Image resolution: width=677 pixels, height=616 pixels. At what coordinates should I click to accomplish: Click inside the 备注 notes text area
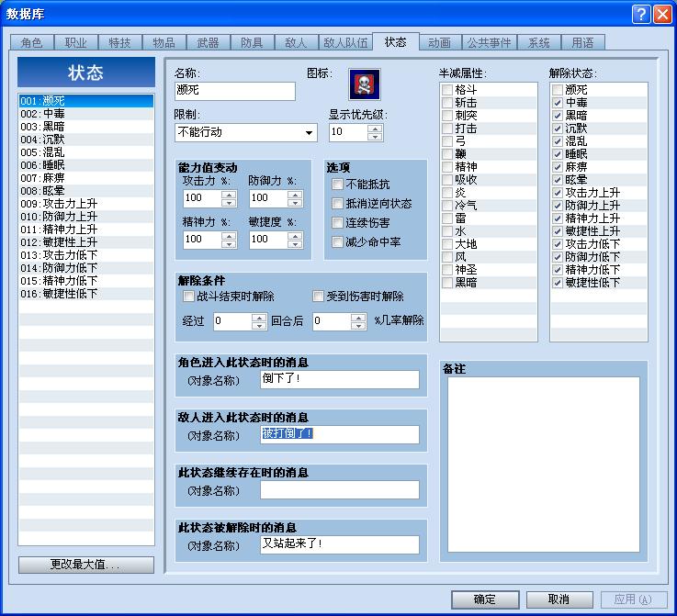(x=543, y=465)
